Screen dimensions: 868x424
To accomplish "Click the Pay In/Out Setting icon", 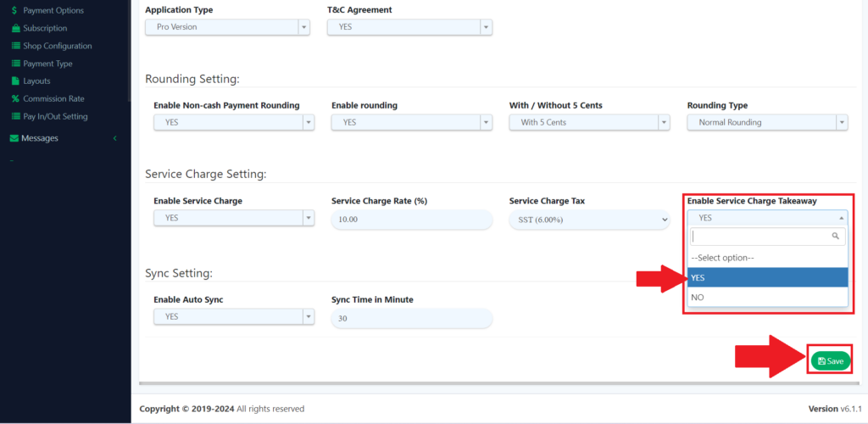I will tap(14, 117).
